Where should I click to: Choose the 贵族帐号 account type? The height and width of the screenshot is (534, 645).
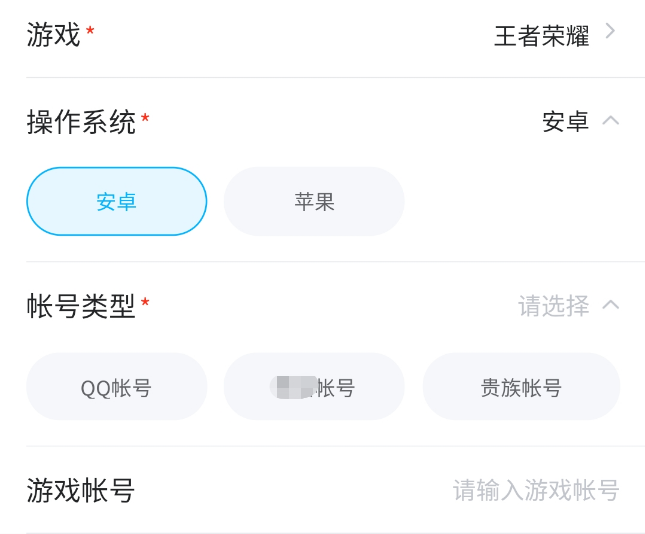pos(521,387)
